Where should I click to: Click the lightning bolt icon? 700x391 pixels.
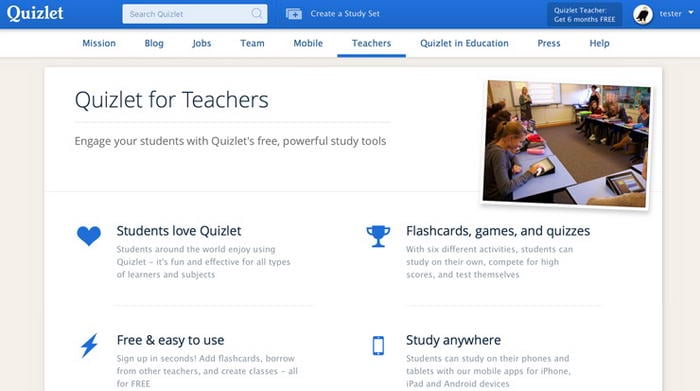click(x=89, y=345)
